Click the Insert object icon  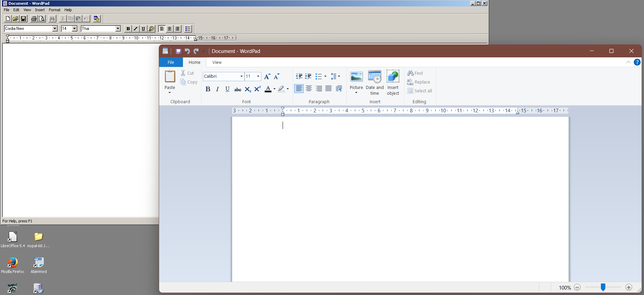pyautogui.click(x=393, y=77)
